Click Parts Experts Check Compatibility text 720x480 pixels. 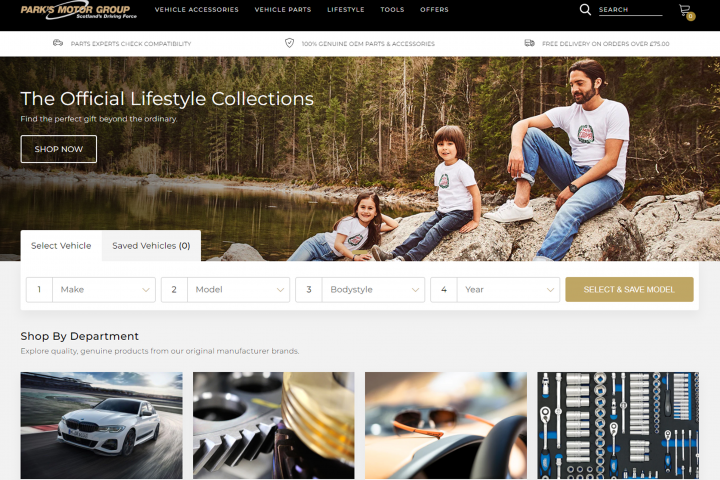pos(131,44)
